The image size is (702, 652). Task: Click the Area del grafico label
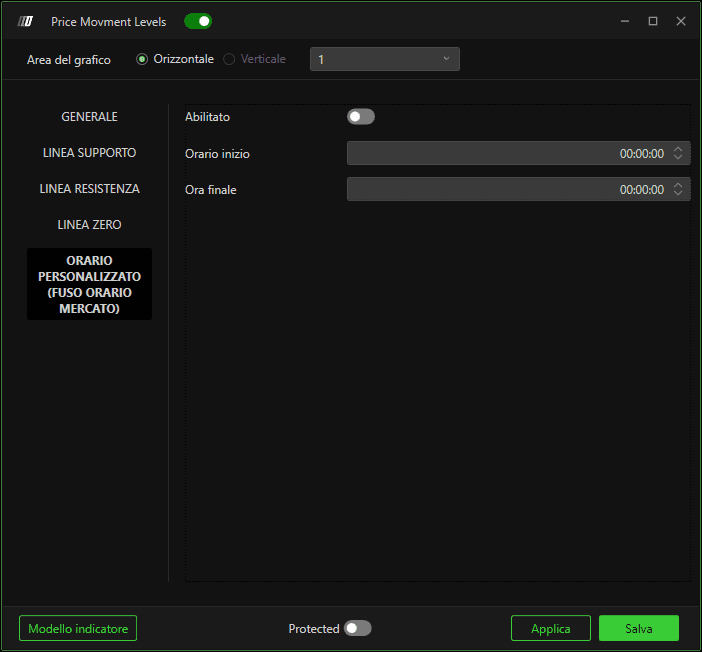pos(68,60)
